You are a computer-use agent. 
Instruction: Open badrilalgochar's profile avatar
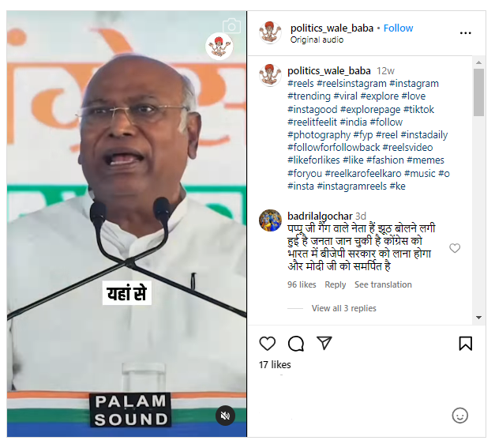[270, 220]
